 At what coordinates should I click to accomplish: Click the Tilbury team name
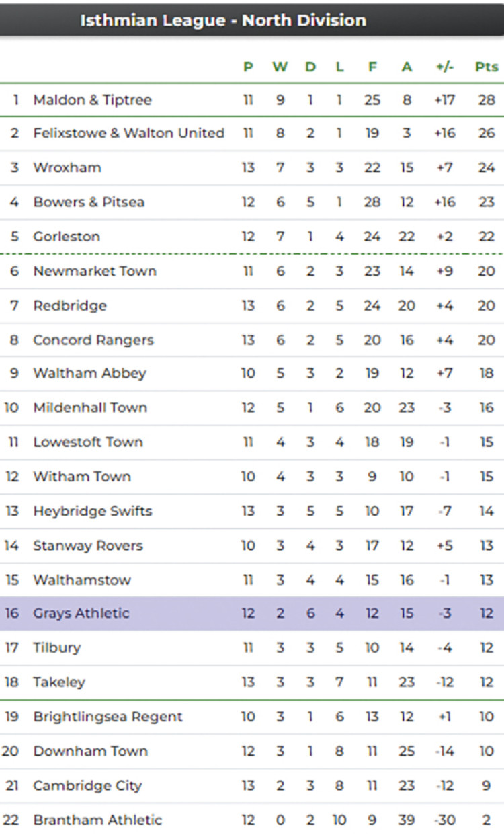point(56,648)
